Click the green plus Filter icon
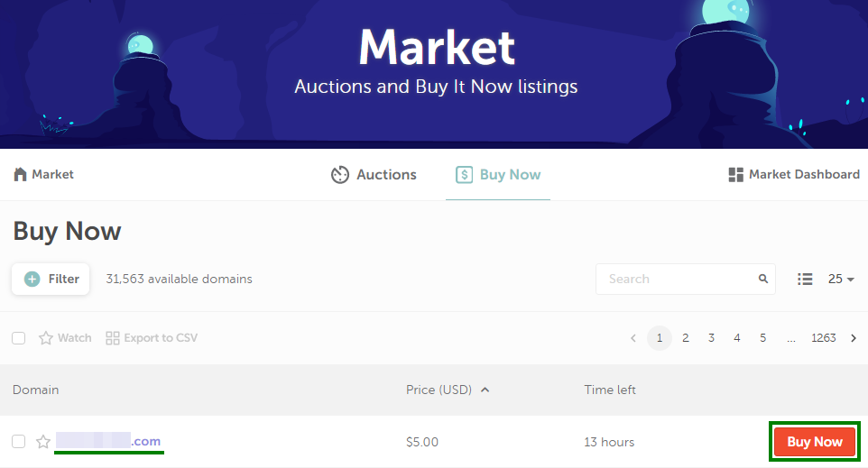 coord(32,279)
